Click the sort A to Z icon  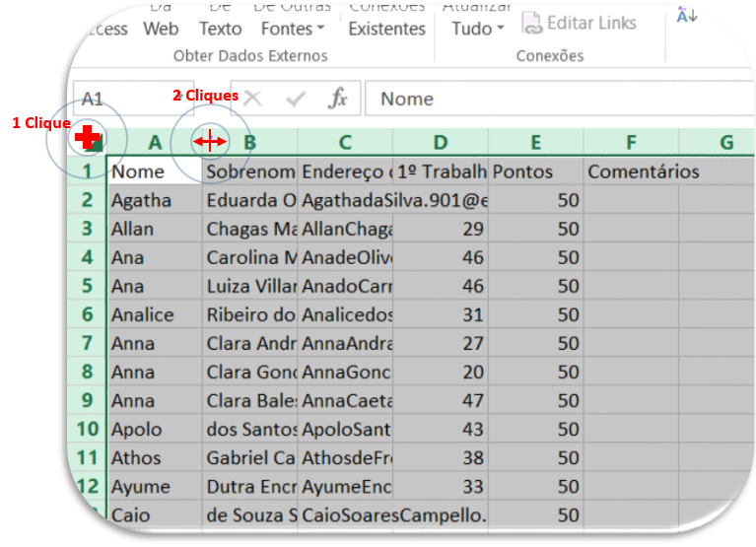click(687, 15)
